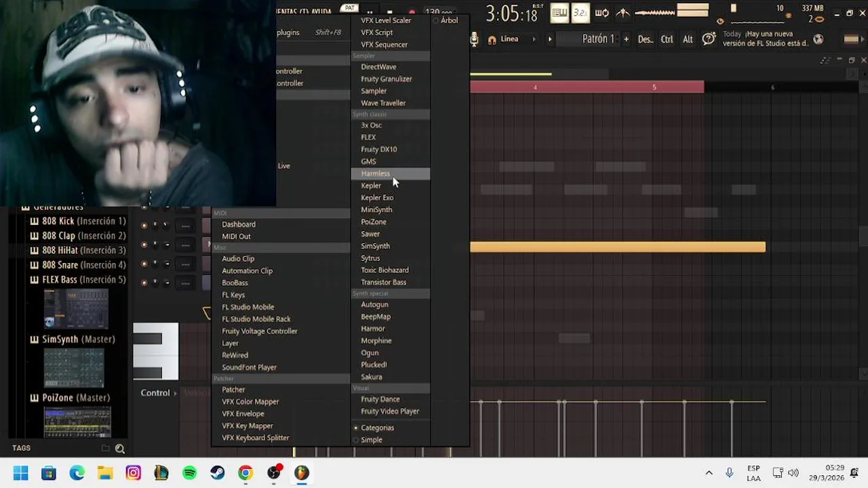Click the TAGS label in browser
The height and width of the screenshot is (488, 868).
point(21,448)
